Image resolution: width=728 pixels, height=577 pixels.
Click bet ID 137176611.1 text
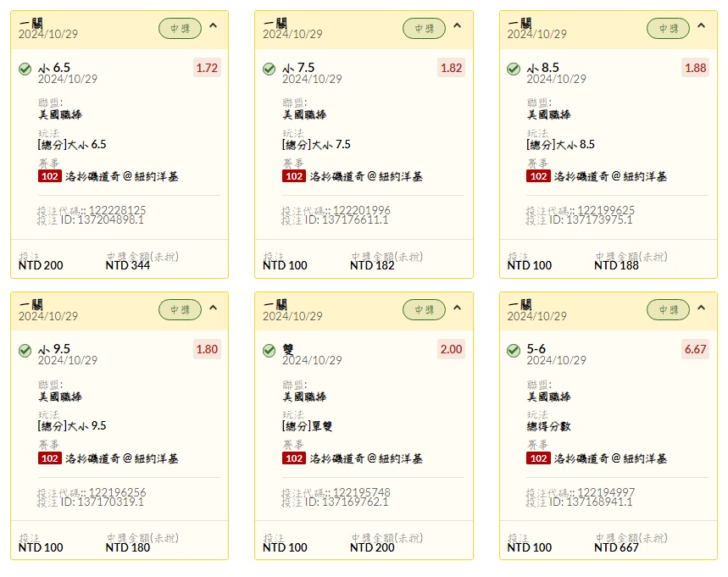[335, 219]
